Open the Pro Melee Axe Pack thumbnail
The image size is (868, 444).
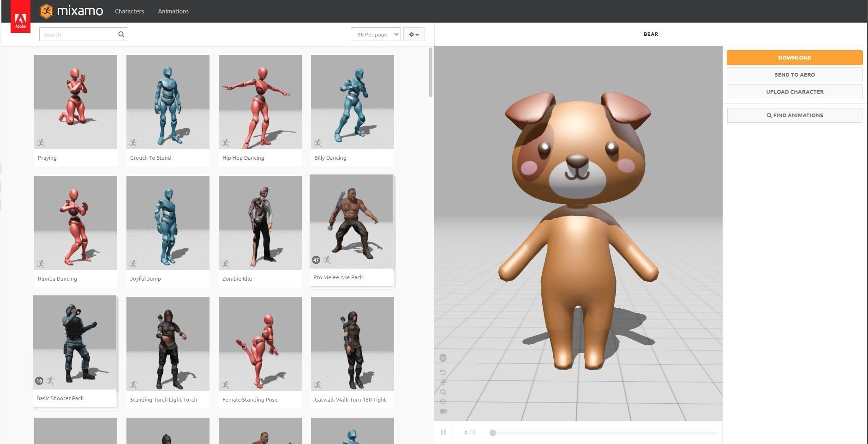(351, 222)
